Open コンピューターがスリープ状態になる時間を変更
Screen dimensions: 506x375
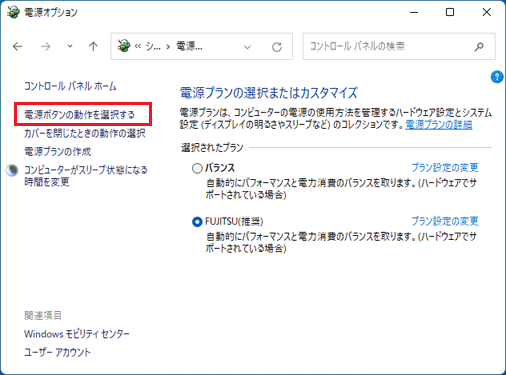[85, 176]
